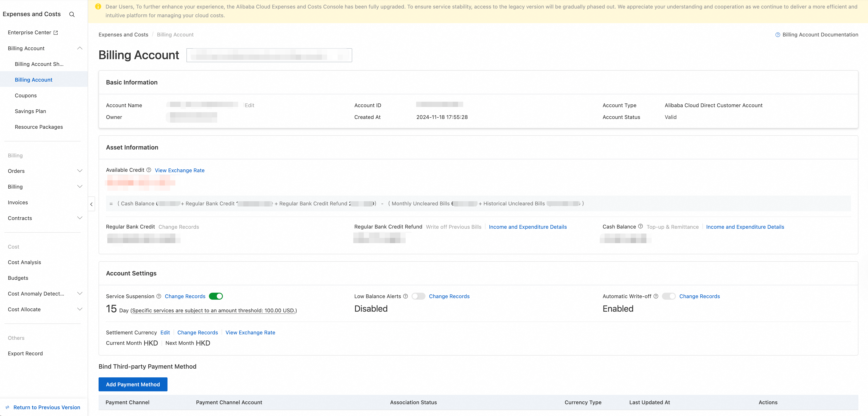Click the Billing Account selector field
The width and height of the screenshot is (868, 416).
(x=269, y=55)
